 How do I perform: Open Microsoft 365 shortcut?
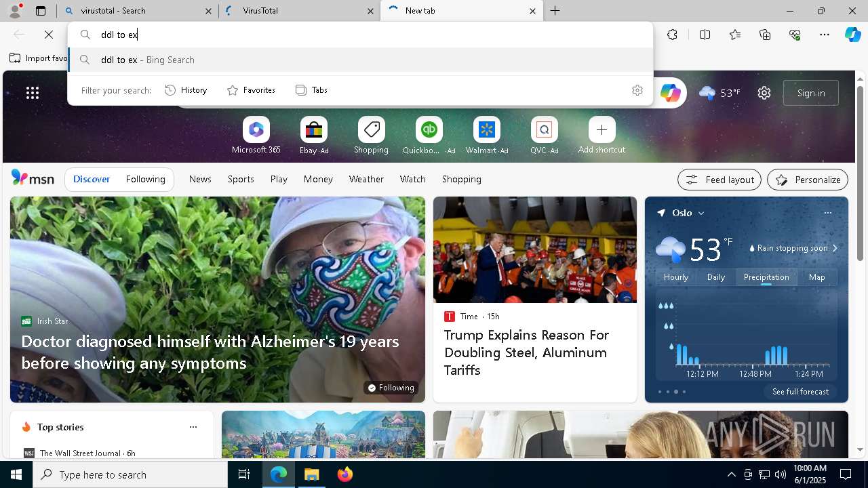(256, 136)
